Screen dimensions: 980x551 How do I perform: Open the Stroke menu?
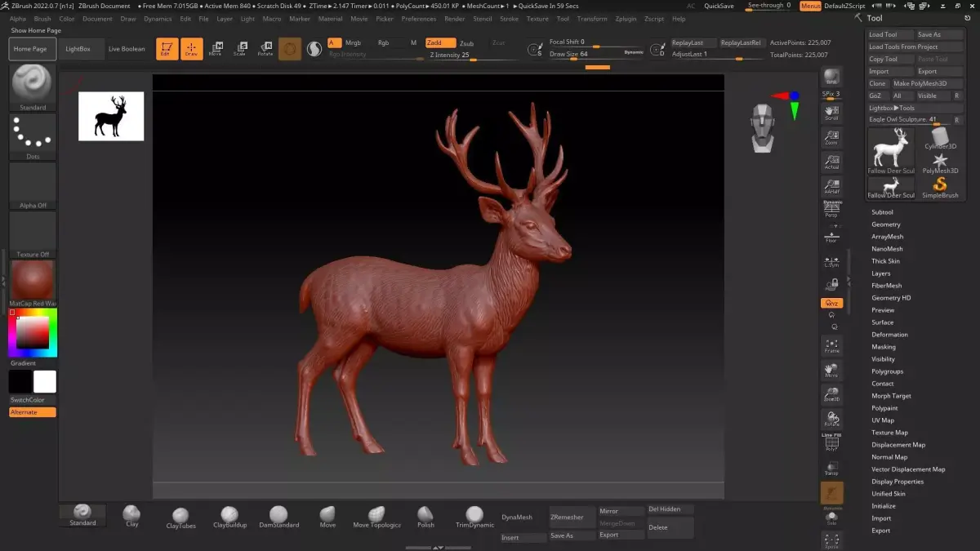pos(509,18)
